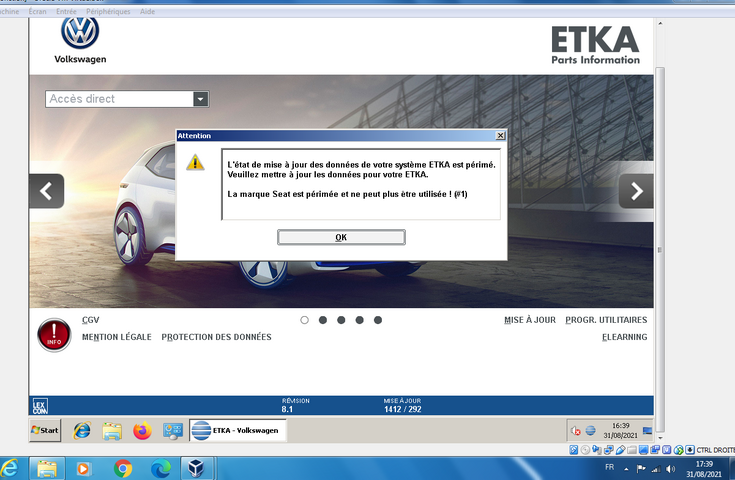The height and width of the screenshot is (480, 735).
Task: Click VirtualBox network status icon
Action: (608, 450)
